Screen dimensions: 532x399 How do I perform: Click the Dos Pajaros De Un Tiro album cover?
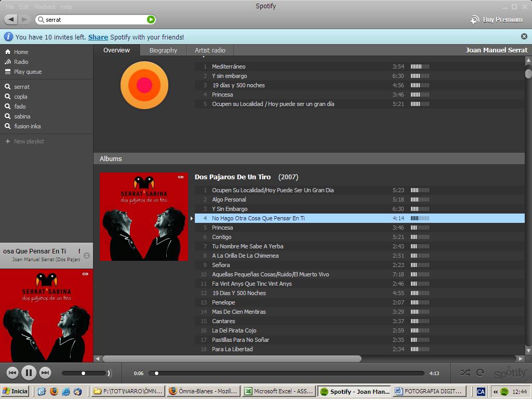point(144,217)
